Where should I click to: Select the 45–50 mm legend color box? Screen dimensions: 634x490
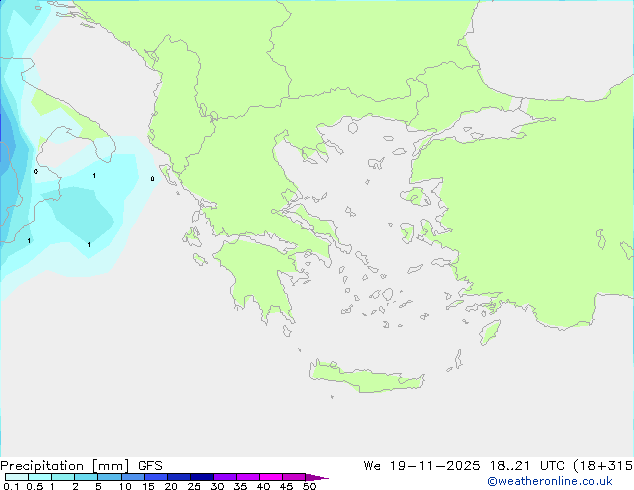pyautogui.click(x=294, y=477)
